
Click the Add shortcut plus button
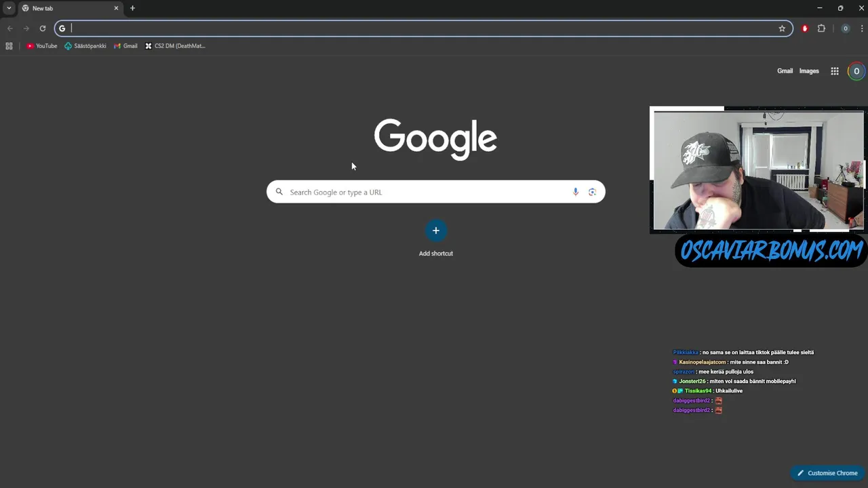click(x=436, y=230)
